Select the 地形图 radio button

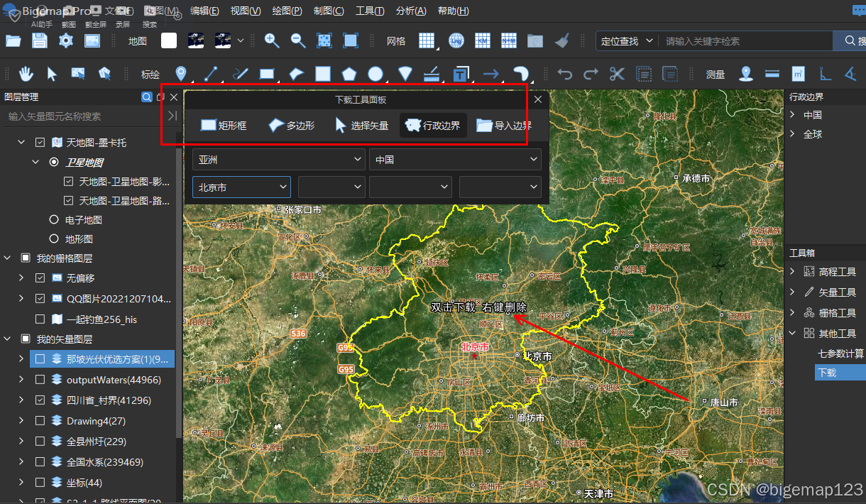pos(54,239)
